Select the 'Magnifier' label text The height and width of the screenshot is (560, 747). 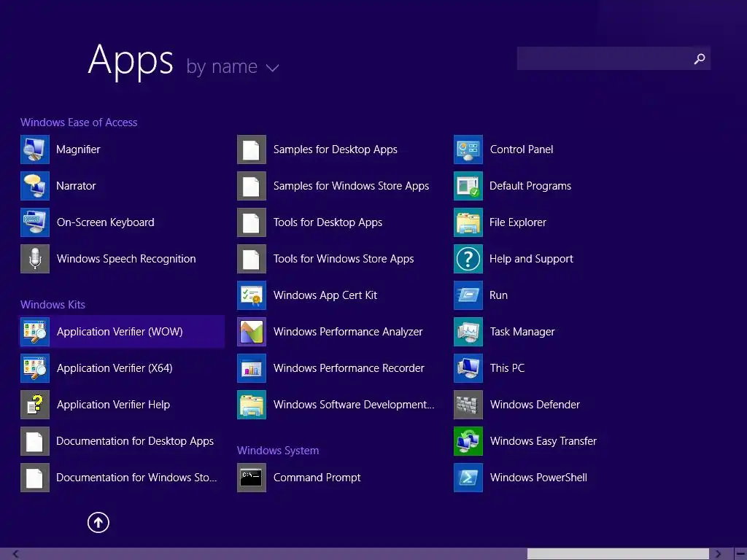point(78,149)
